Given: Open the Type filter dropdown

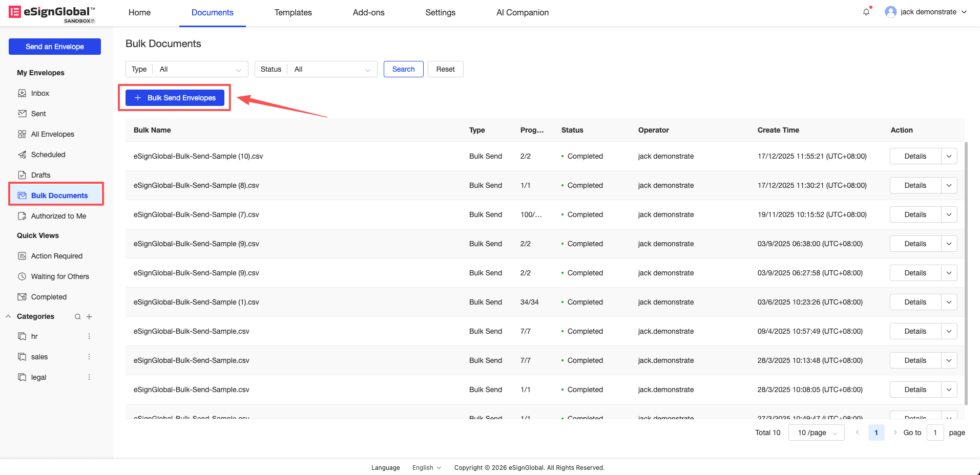Looking at the screenshot, I should tap(199, 69).
